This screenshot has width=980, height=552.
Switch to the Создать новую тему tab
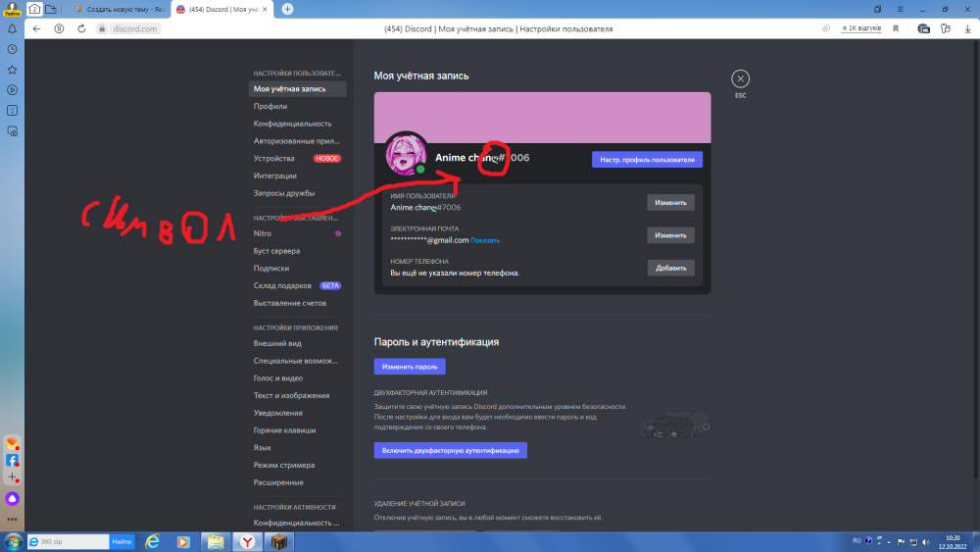click(x=119, y=10)
